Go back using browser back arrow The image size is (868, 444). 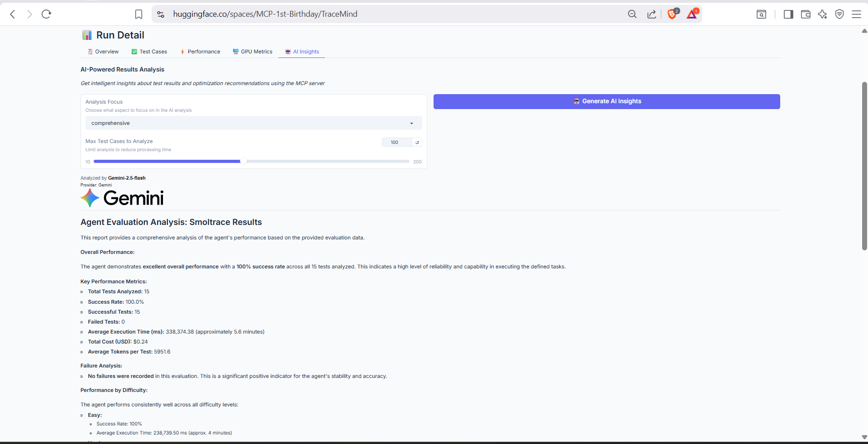(x=13, y=14)
